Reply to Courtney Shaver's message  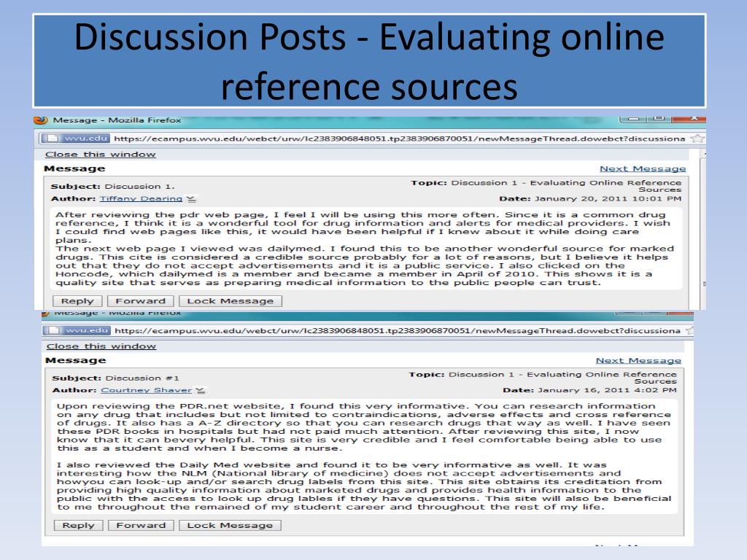(x=78, y=525)
